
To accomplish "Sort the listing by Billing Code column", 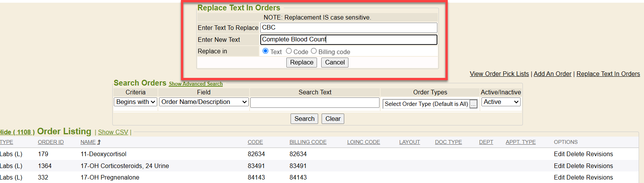I will click(x=308, y=142).
